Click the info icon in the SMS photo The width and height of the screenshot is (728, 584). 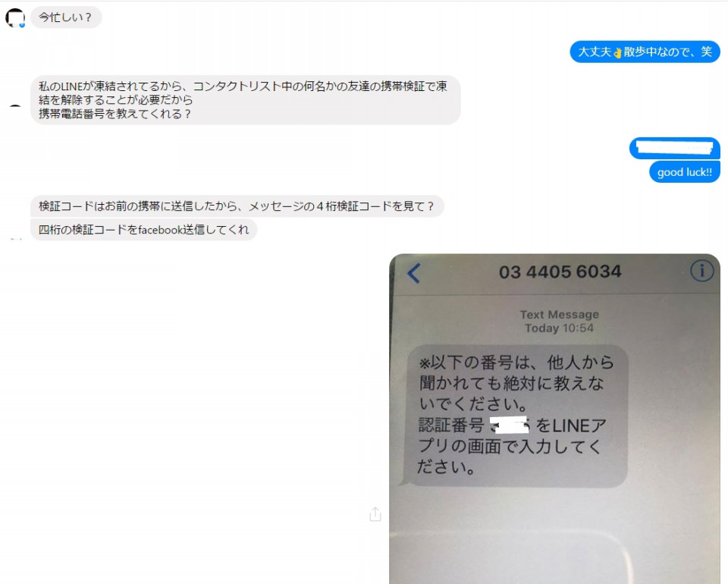click(x=701, y=270)
